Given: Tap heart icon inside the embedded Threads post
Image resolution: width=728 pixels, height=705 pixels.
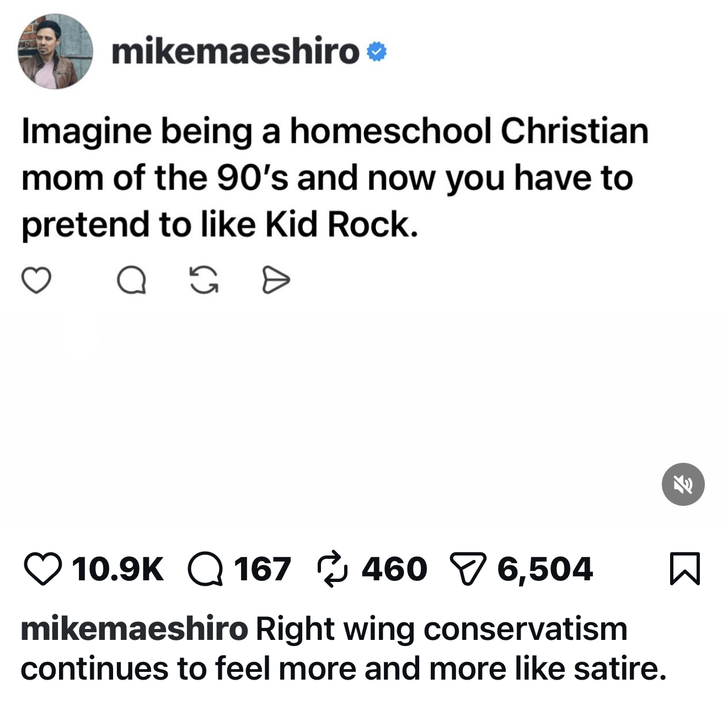Looking at the screenshot, I should (x=36, y=280).
